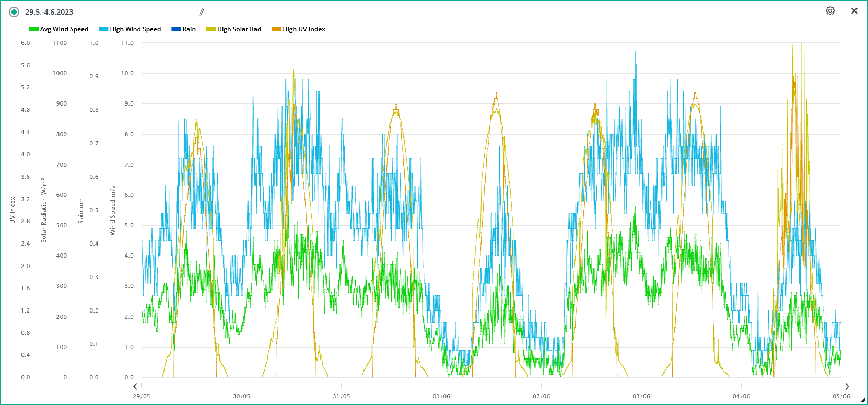This screenshot has height=405, width=868.
Task: Click the pencil icon to rename chart
Action: point(202,12)
